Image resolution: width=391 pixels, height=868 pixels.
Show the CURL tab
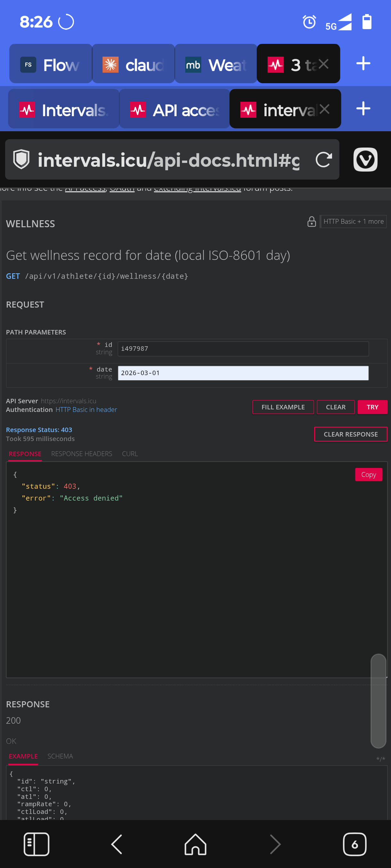coord(130,454)
